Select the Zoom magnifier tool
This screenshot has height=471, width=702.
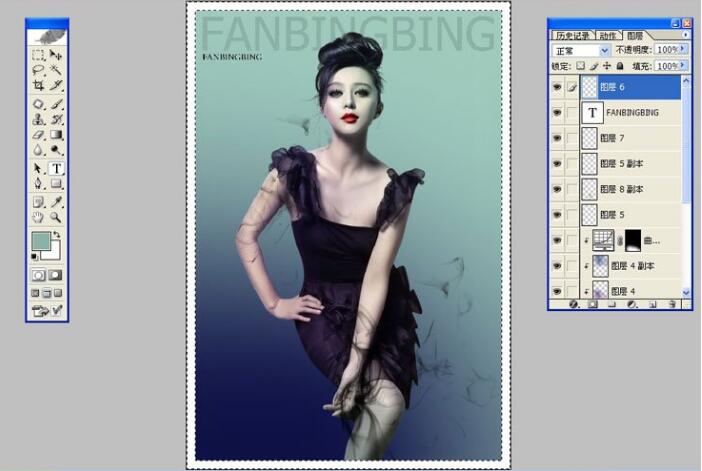point(56,216)
